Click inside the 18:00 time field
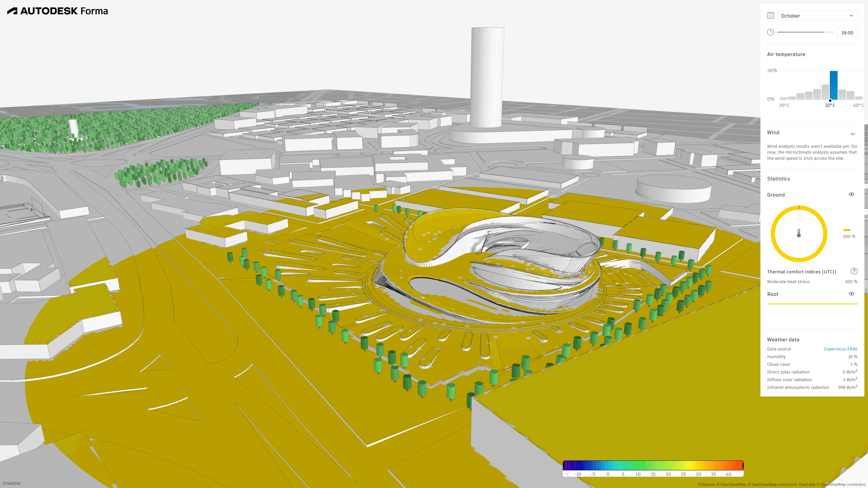The width and height of the screenshot is (868, 488). [847, 32]
